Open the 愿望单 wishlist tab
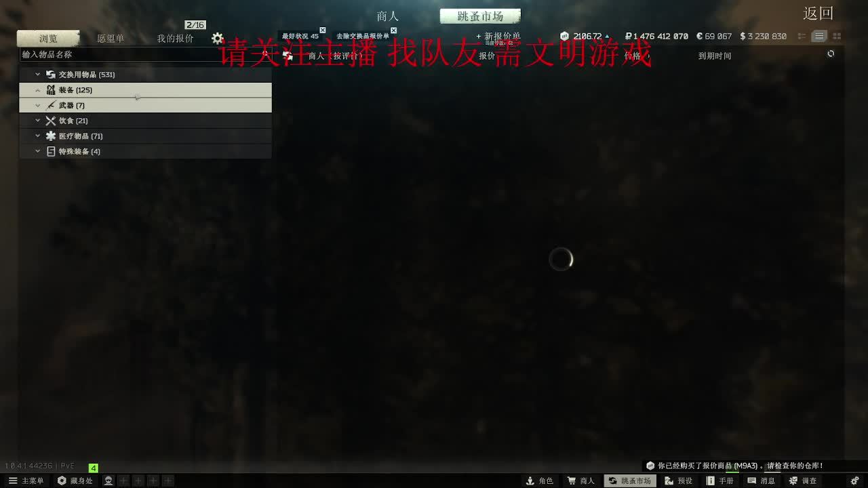Screen dimensions: 868x488 click(111, 39)
